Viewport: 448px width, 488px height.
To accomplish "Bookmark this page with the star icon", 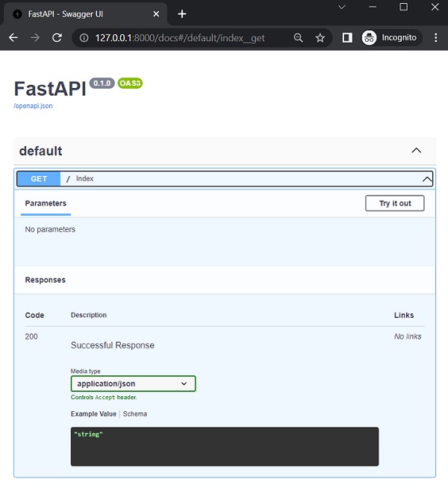I will tap(320, 38).
